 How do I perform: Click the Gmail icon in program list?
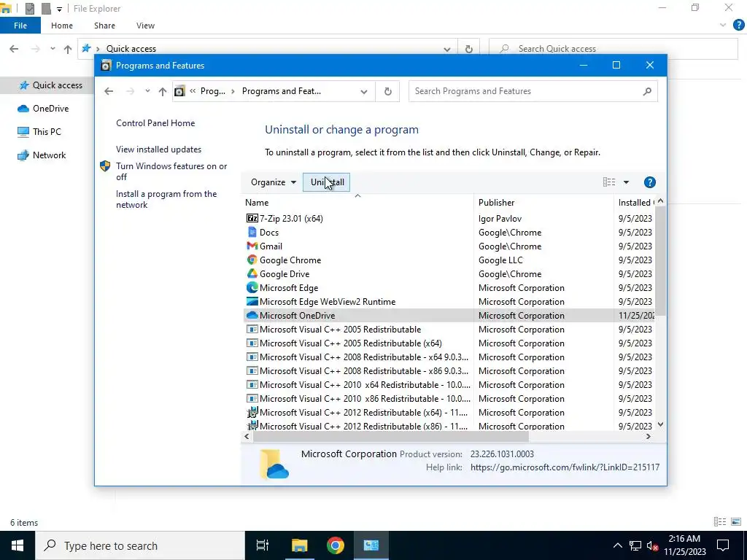point(252,246)
